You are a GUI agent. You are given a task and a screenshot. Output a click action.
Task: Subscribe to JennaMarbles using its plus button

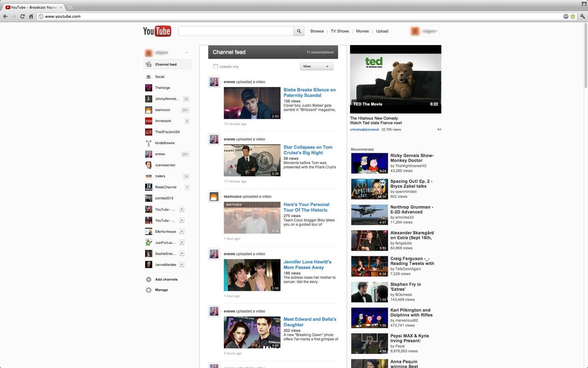point(182,264)
